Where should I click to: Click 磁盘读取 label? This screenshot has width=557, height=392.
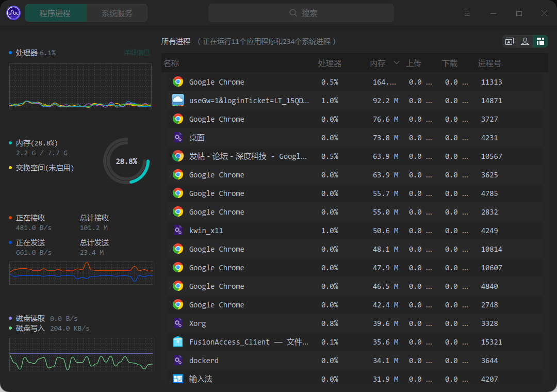30,318
